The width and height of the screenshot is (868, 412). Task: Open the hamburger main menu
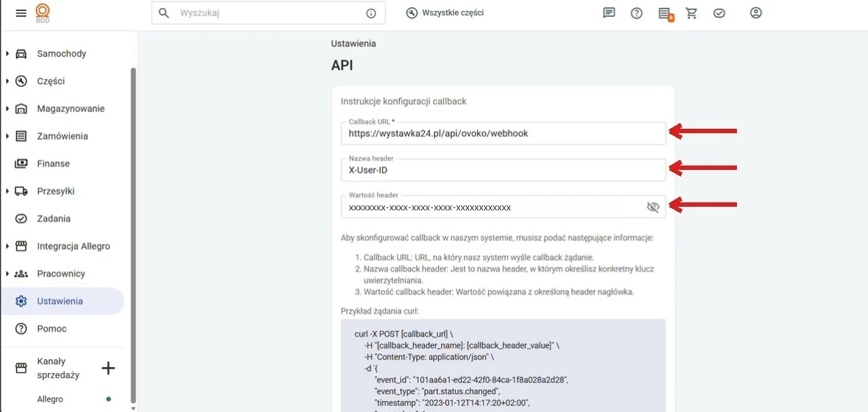[21, 13]
